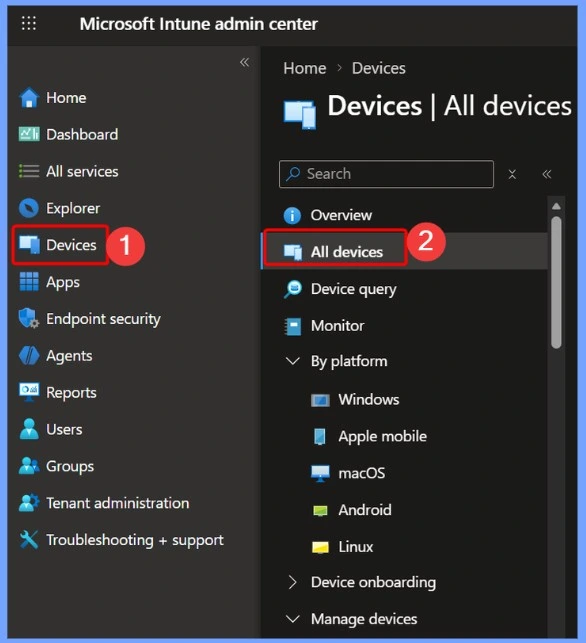Collapse the Manage devices section

pos(292,619)
